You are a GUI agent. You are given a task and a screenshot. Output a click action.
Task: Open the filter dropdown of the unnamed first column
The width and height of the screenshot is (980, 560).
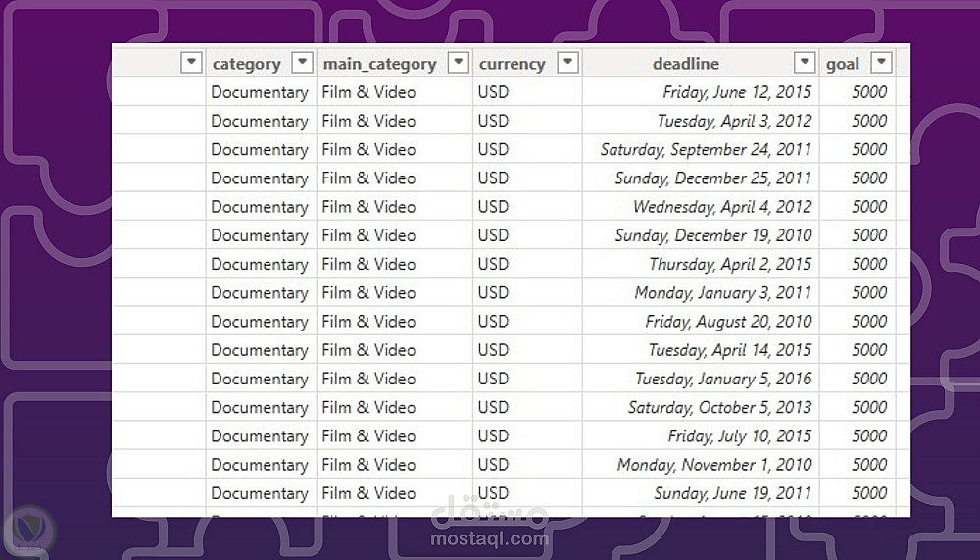(192, 63)
